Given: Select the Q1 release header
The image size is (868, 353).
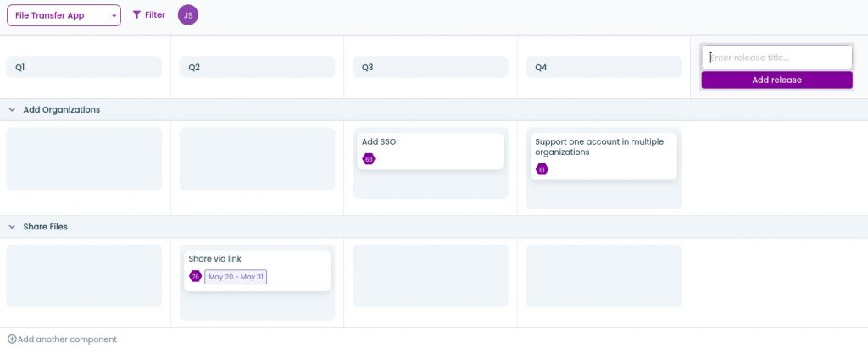Looking at the screenshot, I should coord(84,68).
